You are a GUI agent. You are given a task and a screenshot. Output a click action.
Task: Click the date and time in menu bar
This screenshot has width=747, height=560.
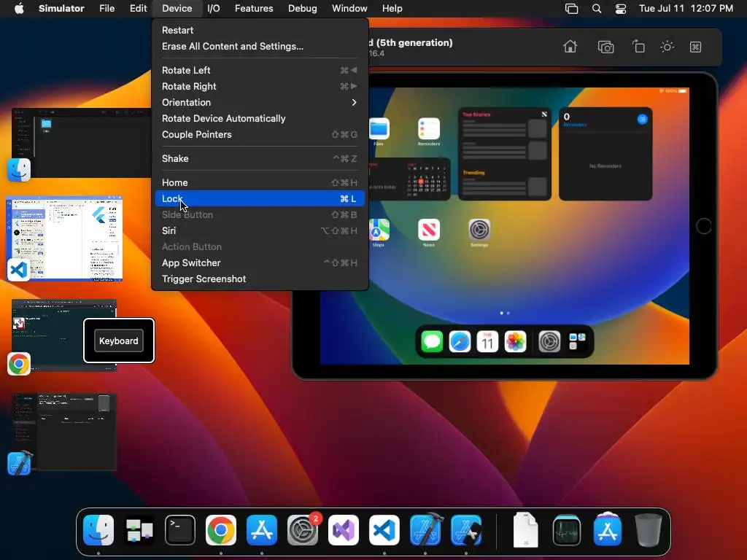[686, 9]
